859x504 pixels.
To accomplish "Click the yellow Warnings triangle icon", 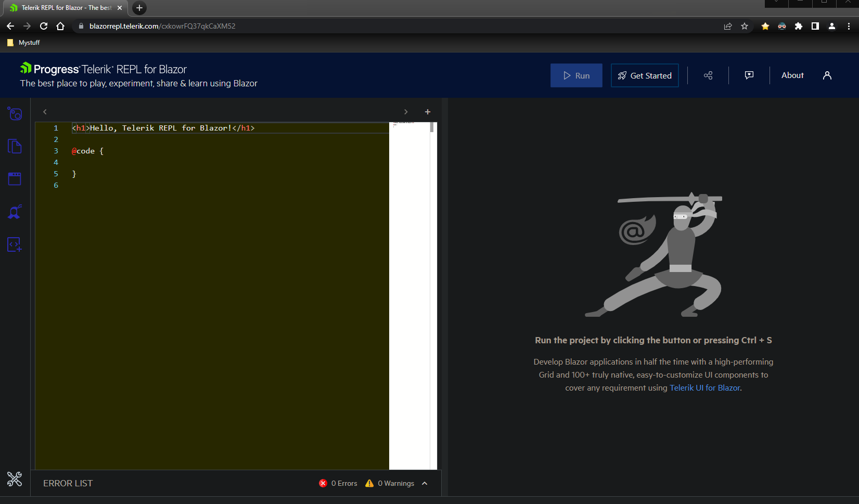I will (369, 483).
